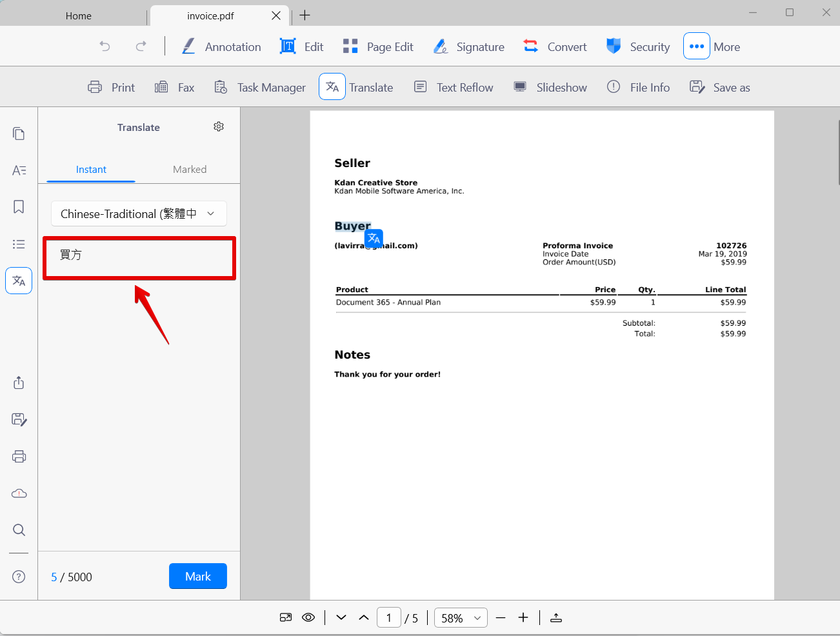Click 'Document 365 - Annual Plan' row

[541, 302]
